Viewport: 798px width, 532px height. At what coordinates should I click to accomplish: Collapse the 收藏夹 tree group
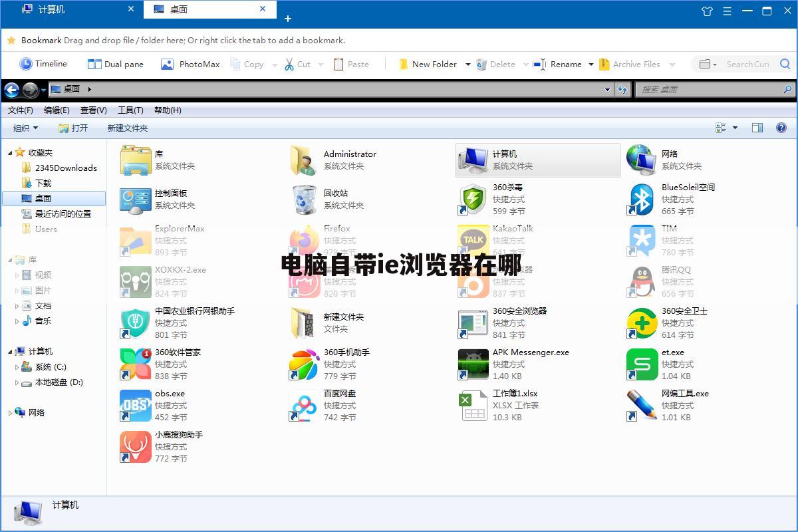pos(10,153)
